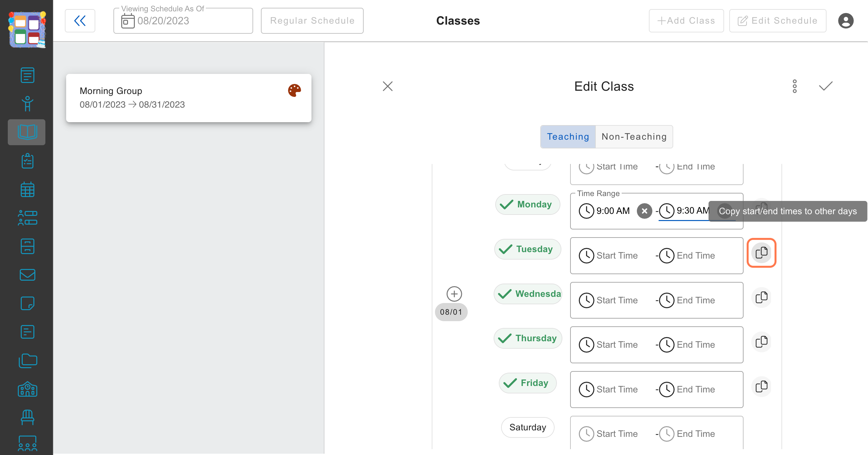Click the Add Class button
The image size is (868, 455).
(686, 21)
